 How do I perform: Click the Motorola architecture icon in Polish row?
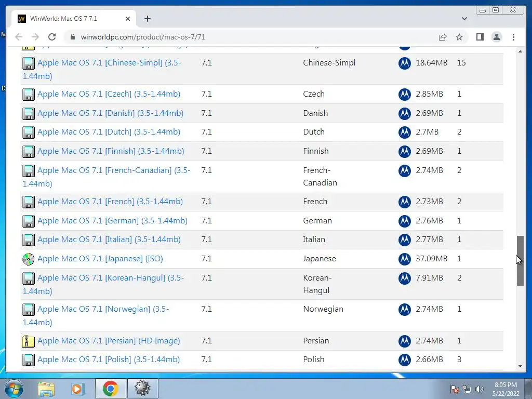tap(404, 360)
